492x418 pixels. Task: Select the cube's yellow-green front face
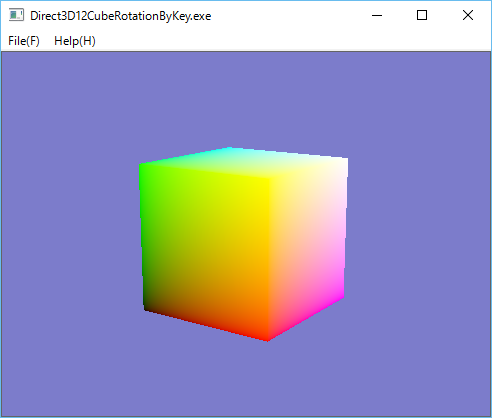click(206, 252)
